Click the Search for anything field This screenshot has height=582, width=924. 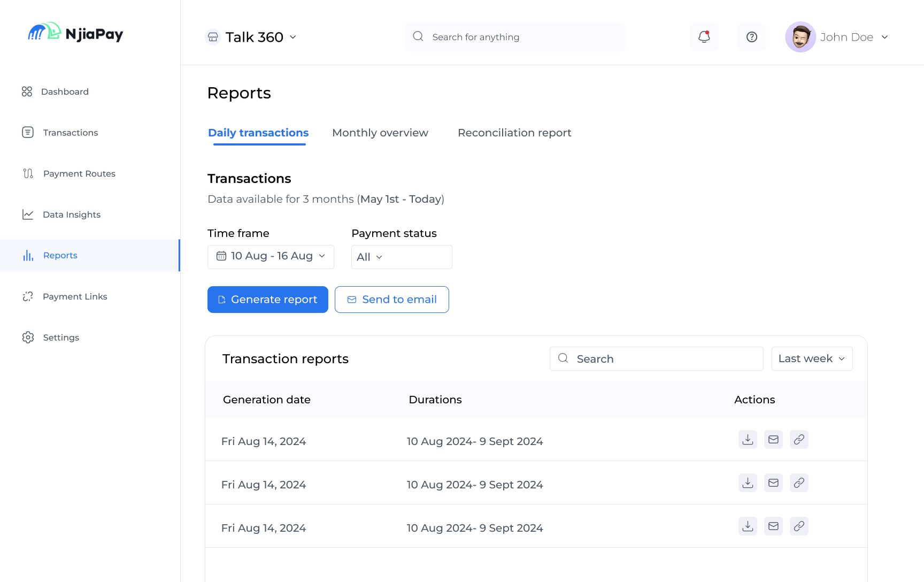(515, 37)
